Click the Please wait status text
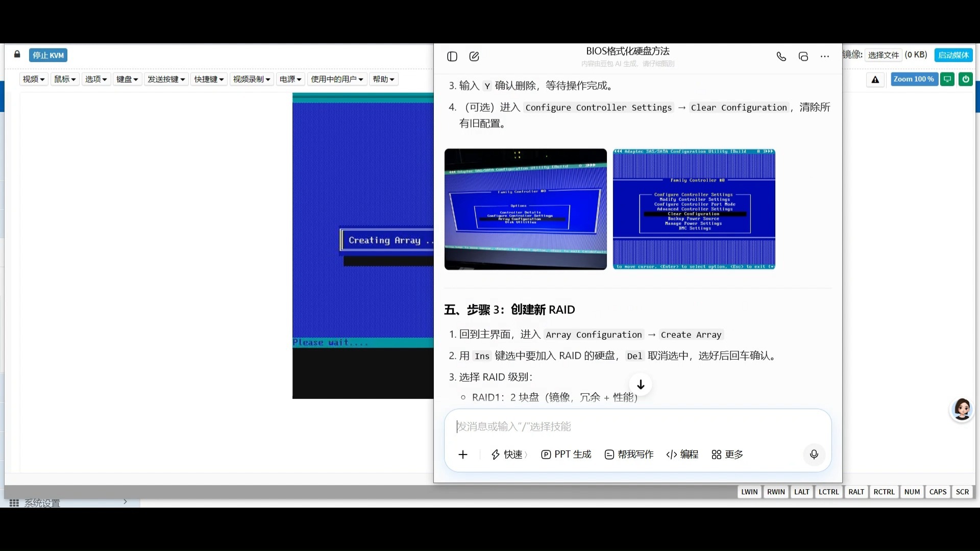The width and height of the screenshot is (980, 551). 330,342
